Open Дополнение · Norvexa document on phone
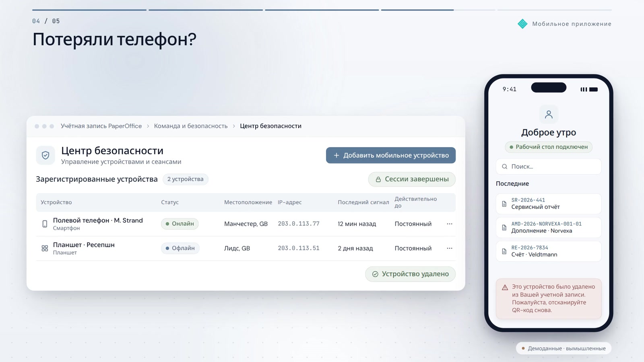The width and height of the screenshot is (644, 362). (549, 228)
